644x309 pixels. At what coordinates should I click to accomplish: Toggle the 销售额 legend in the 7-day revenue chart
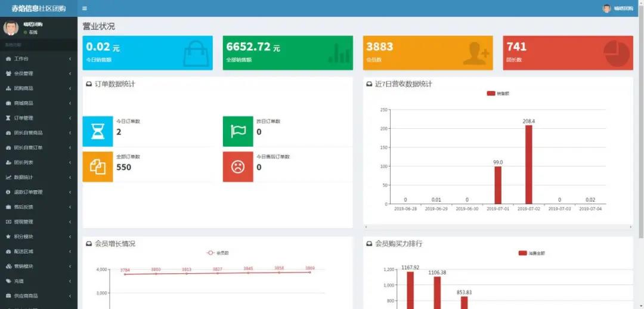click(498, 94)
